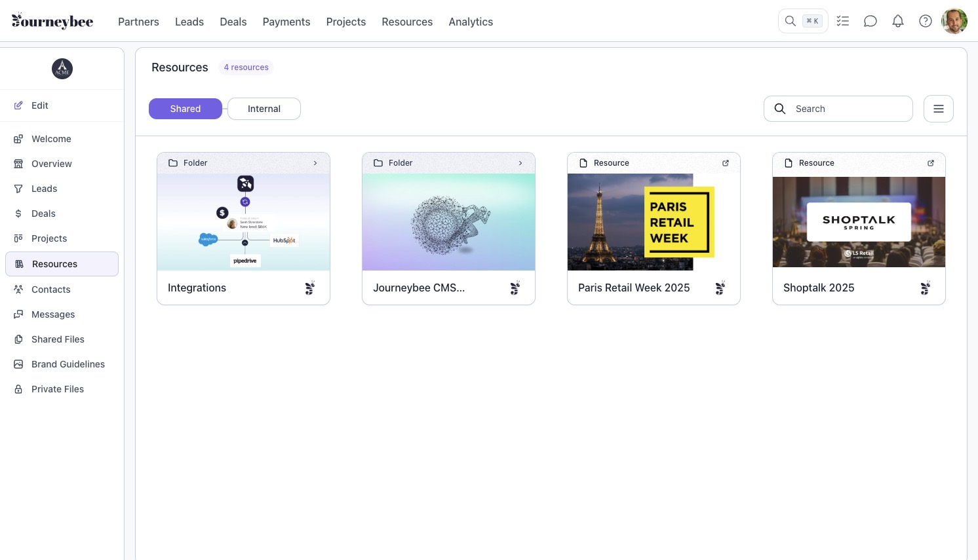The image size is (978, 560).
Task: Open the tasks checklist icon
Action: [843, 21]
